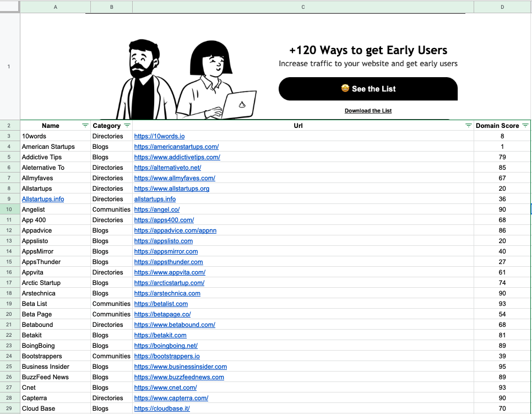Select row 2 header
Screen dimensions: 532x414
(x=10, y=126)
